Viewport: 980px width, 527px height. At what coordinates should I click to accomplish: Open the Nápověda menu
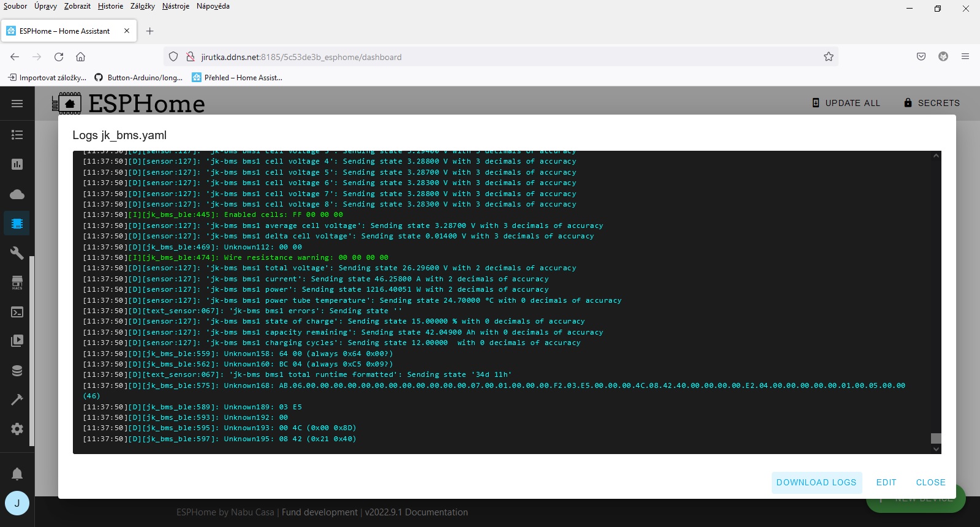point(213,6)
